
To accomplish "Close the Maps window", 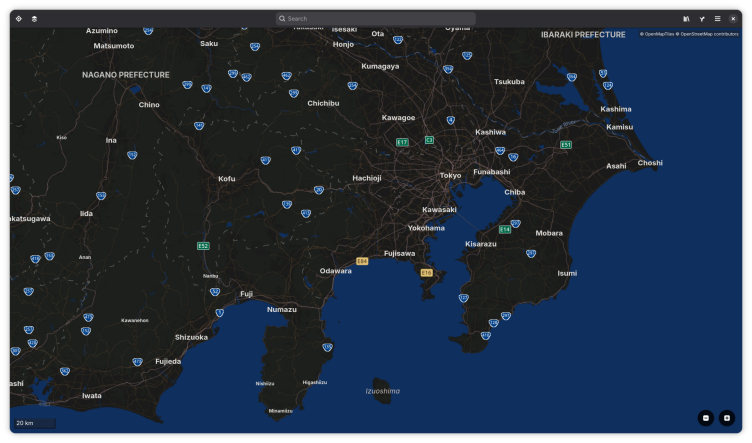I will [x=733, y=18].
